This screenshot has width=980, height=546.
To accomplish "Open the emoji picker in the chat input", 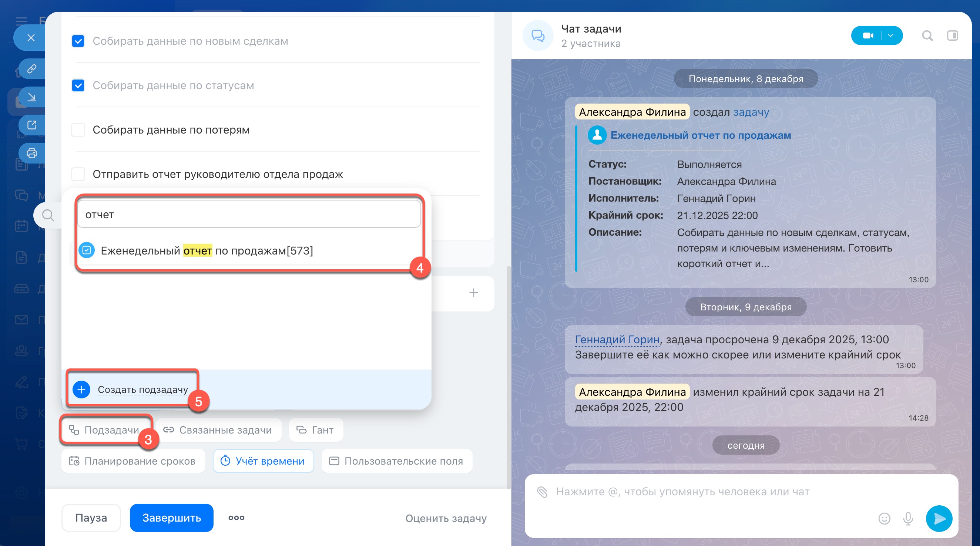I will click(884, 518).
